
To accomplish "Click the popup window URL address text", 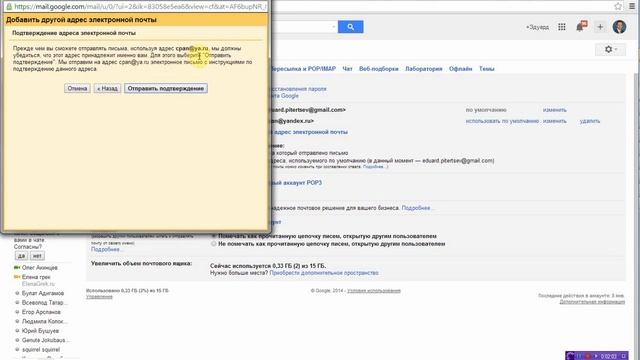I will 140,7.
